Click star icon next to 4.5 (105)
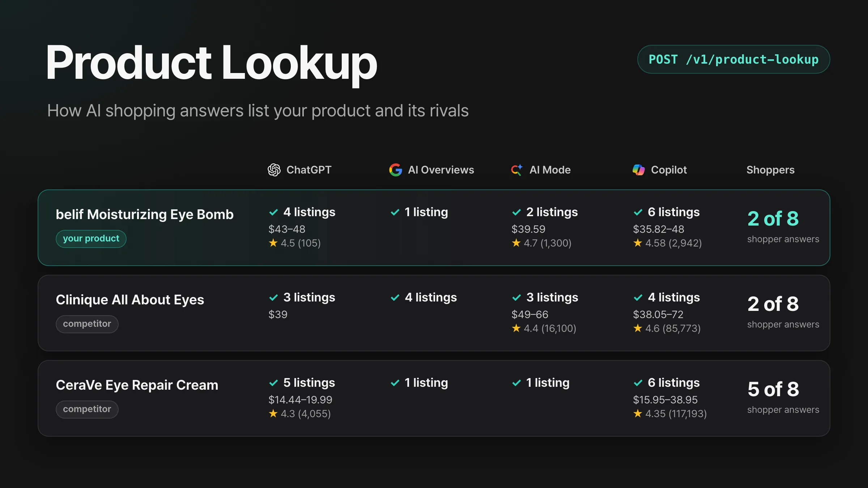Screen dimensions: 868x488 (x=273, y=243)
